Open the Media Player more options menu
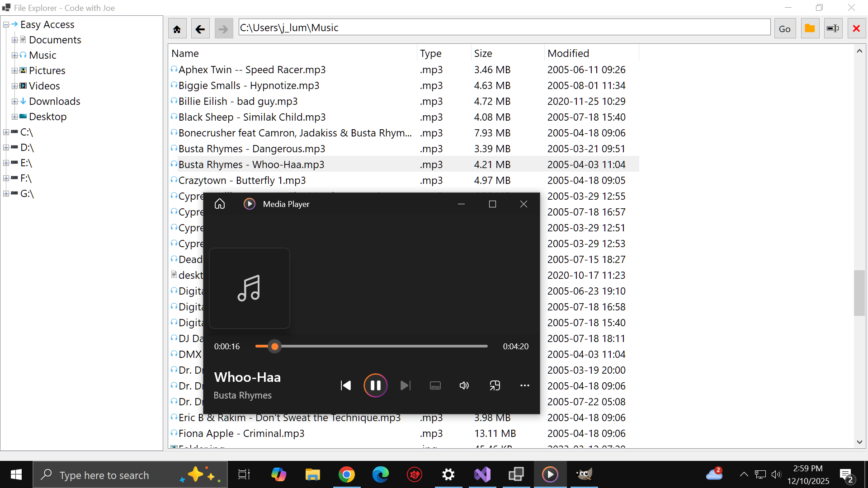Image resolution: width=868 pixels, height=488 pixels. [524, 385]
